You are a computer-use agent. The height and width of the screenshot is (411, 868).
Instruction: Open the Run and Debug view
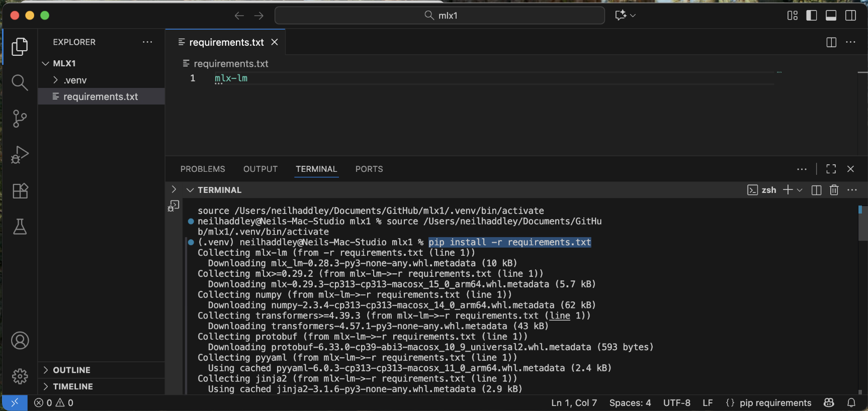point(20,155)
